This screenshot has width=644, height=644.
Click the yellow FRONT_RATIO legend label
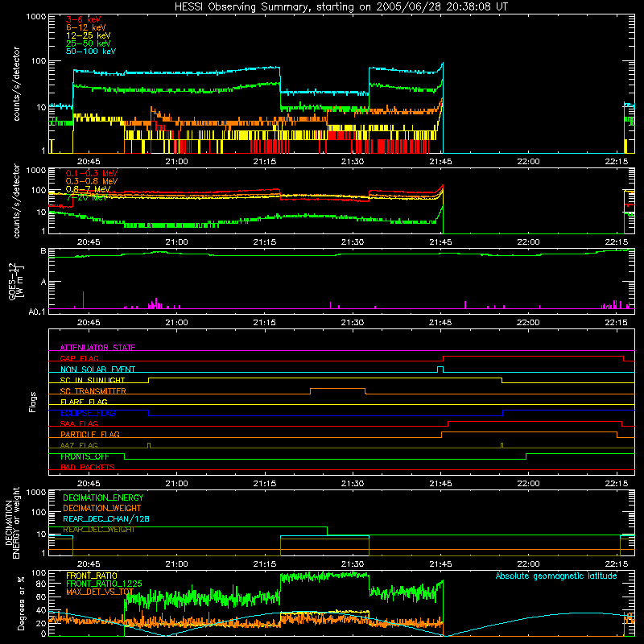click(92, 576)
